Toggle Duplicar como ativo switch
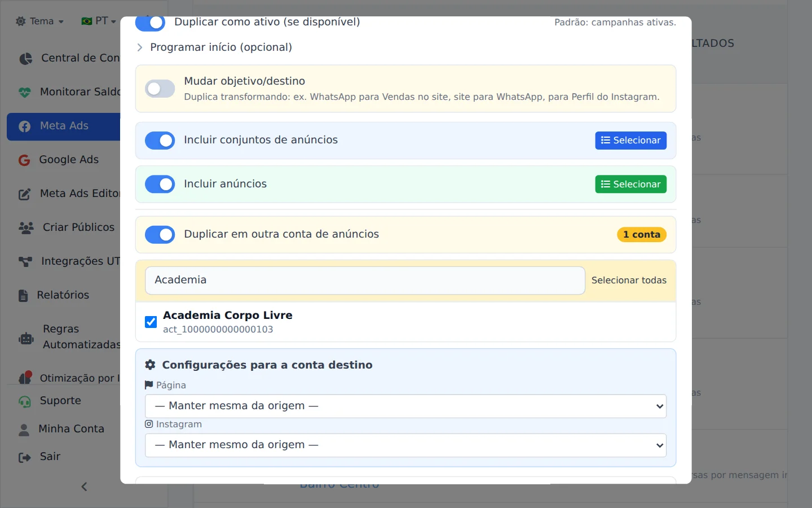812x508 pixels. (150, 23)
